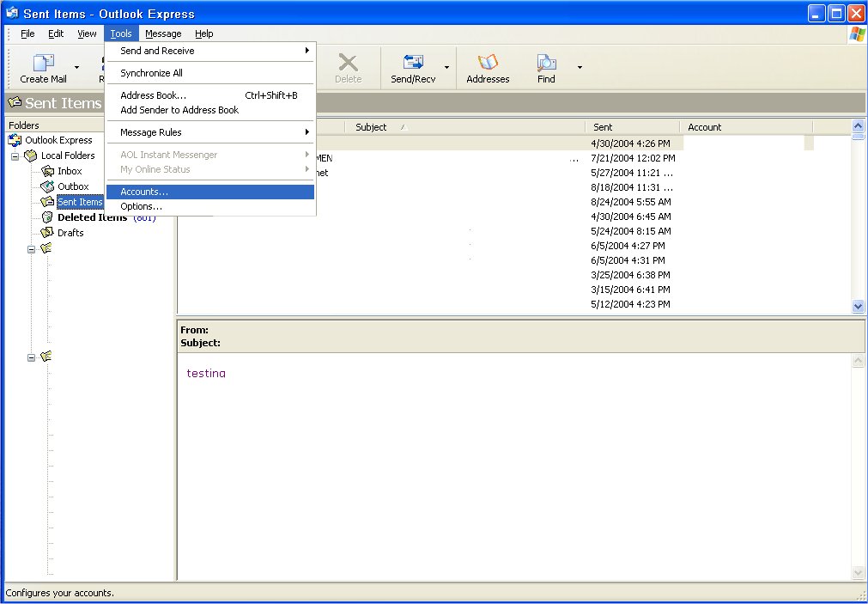Click the preview pane scroll down arrow
This screenshot has height=604, width=868.
859,572
